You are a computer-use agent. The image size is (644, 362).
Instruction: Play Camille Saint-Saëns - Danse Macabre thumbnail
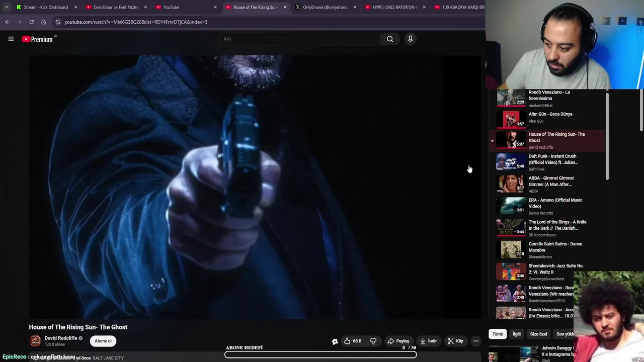(x=511, y=250)
